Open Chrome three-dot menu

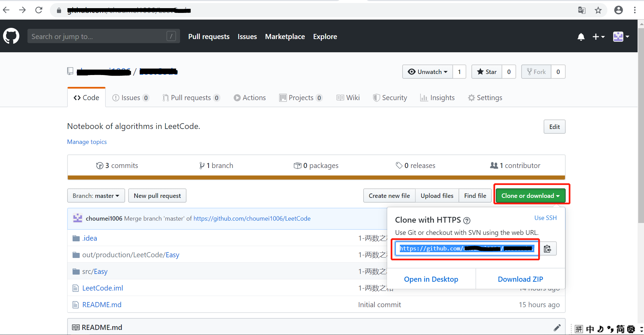click(635, 10)
